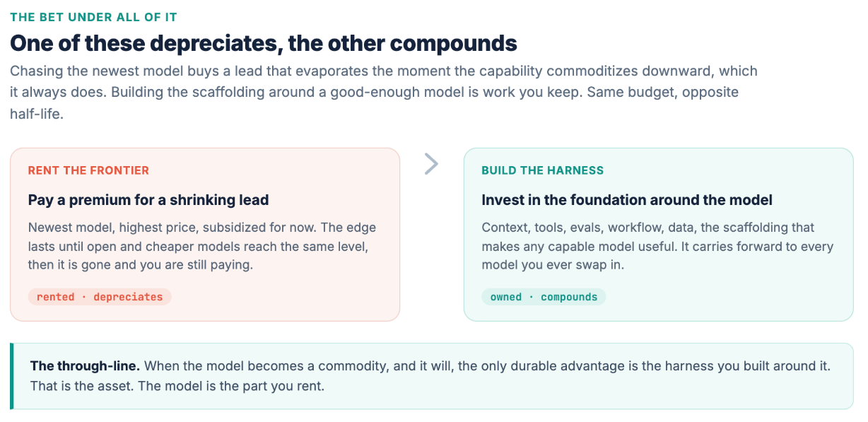This screenshot has height=422, width=868.
Task: Click the main headline about depreciates and compounds
Action: [x=264, y=43]
